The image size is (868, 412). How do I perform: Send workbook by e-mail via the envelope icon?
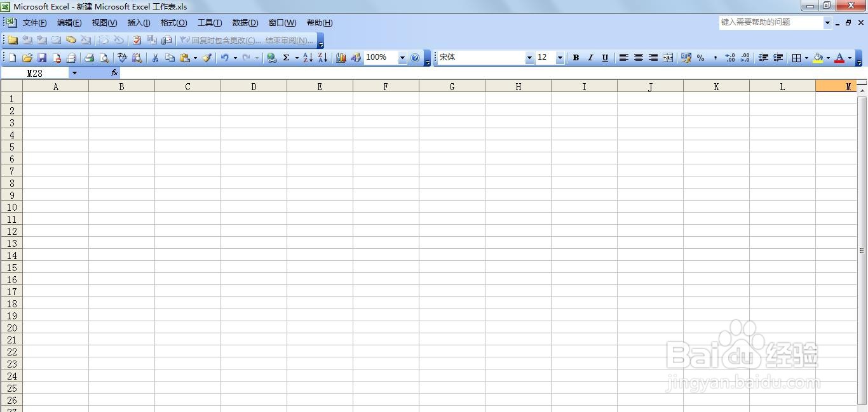(71, 58)
